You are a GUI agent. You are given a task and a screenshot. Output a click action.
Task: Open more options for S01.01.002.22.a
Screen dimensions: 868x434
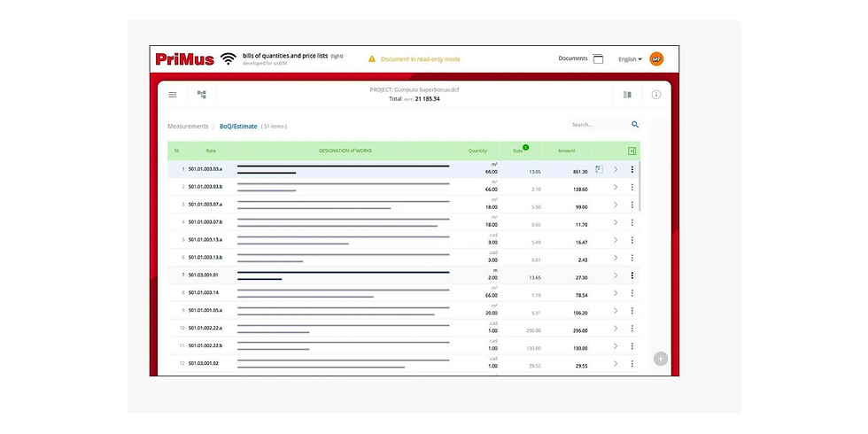[632, 329]
